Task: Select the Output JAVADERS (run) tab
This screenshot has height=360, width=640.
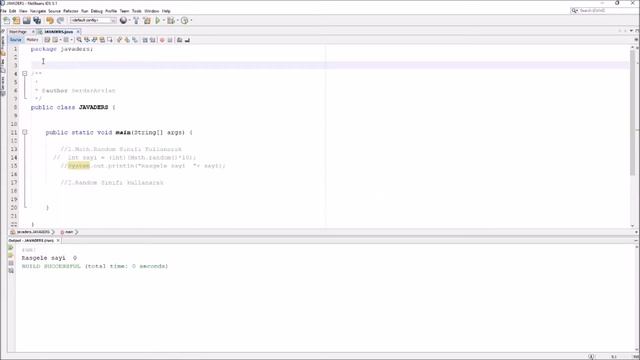Action: pyautogui.click(x=31, y=240)
